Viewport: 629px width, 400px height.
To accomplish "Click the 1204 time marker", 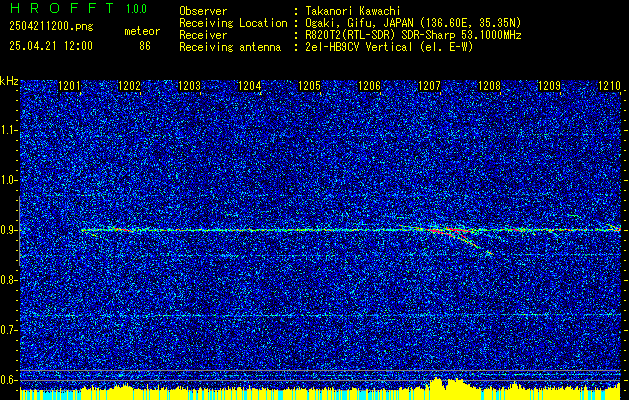I will pyautogui.click(x=250, y=86).
